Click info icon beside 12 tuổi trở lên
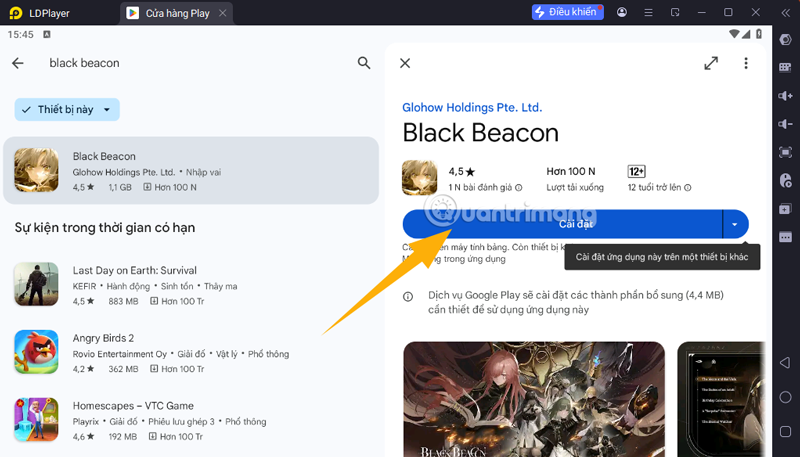Viewport: 800px width, 457px height. click(x=688, y=188)
